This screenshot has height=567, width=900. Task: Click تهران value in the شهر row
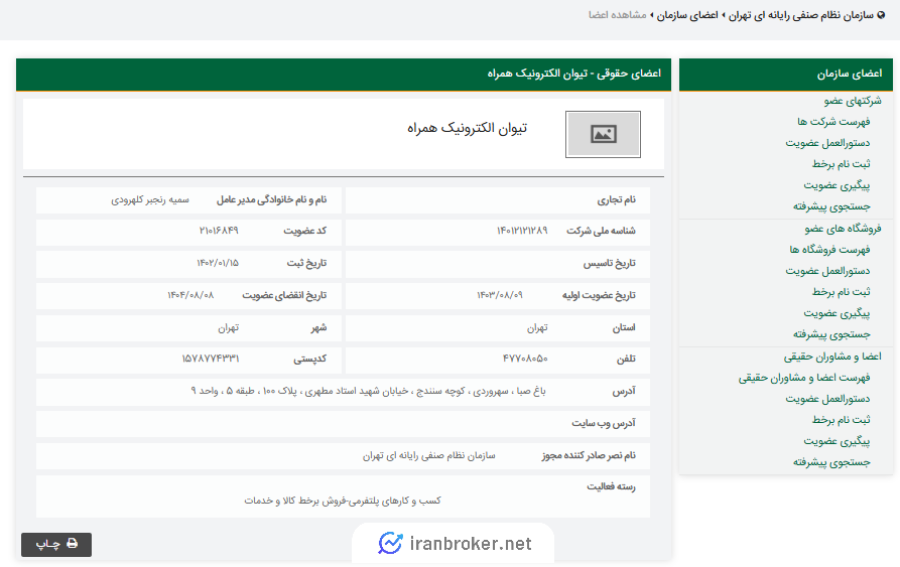tap(228, 328)
